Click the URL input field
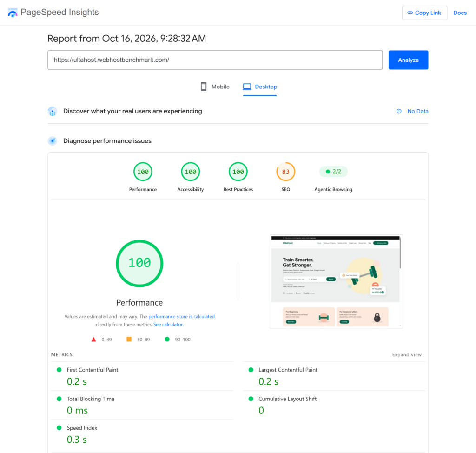The height and width of the screenshot is (453, 476). [x=215, y=60]
